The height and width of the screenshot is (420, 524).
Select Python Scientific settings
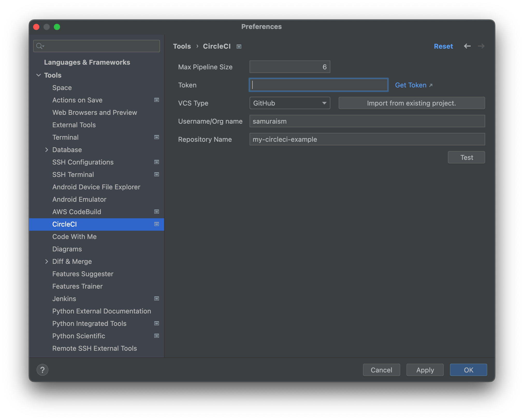click(x=79, y=336)
